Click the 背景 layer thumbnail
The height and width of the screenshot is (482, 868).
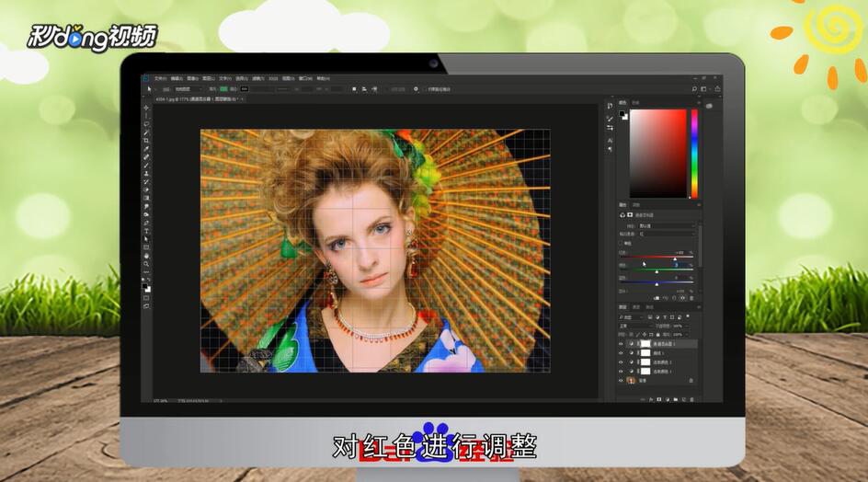tap(631, 381)
